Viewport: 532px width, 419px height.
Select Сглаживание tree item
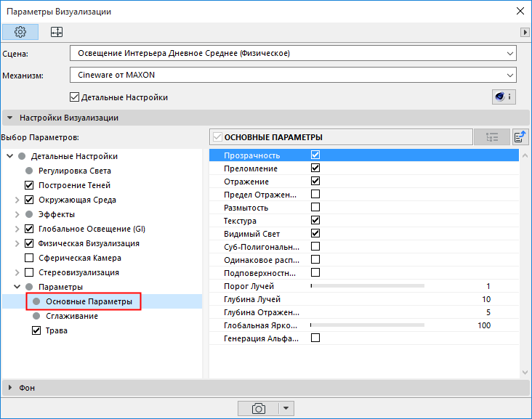point(72,316)
